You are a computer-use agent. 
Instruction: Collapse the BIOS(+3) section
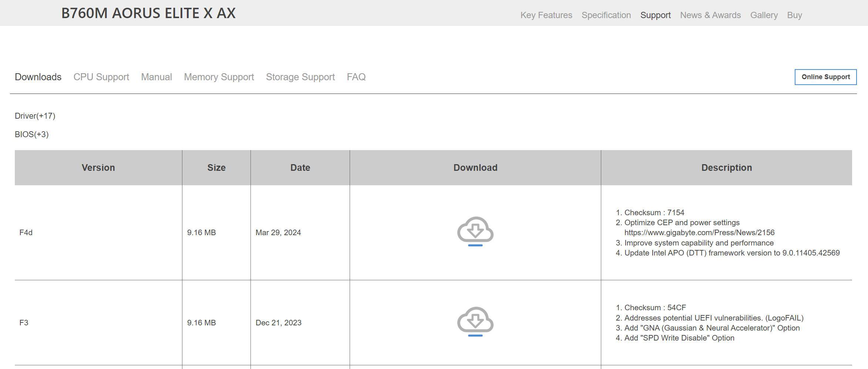[31, 134]
